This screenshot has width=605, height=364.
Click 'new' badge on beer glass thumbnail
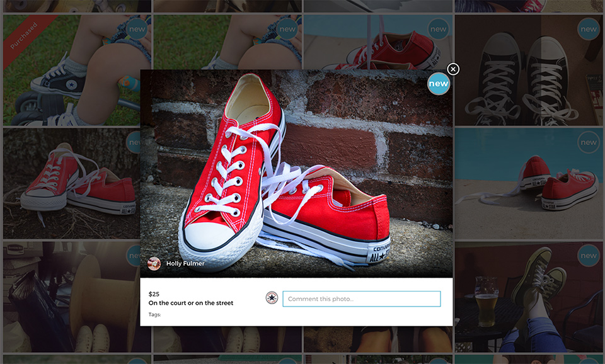(589, 256)
